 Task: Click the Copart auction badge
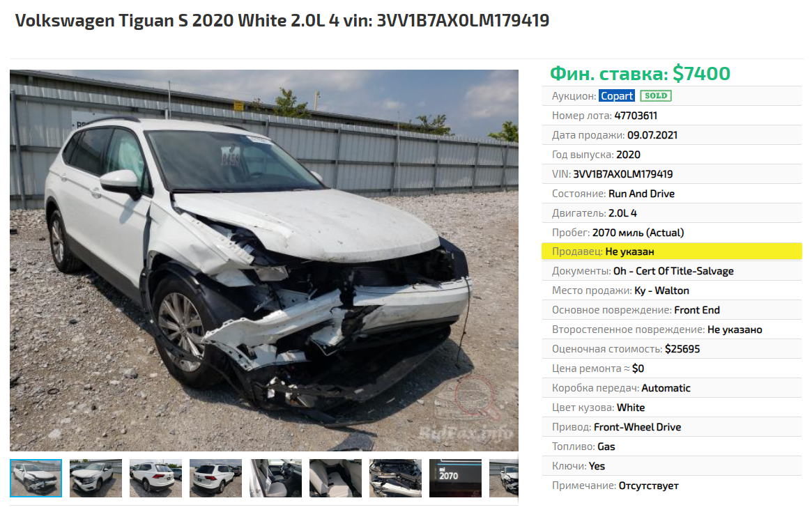point(616,95)
